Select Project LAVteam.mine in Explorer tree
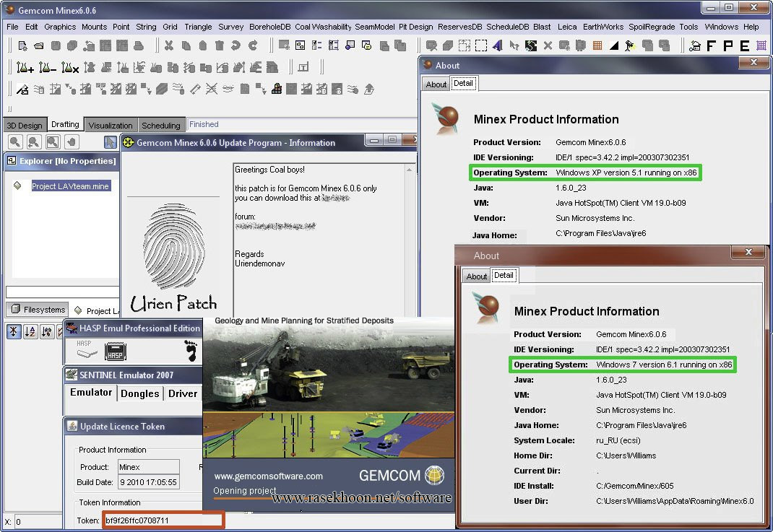Viewport: 773px width, 532px height. tap(70, 186)
